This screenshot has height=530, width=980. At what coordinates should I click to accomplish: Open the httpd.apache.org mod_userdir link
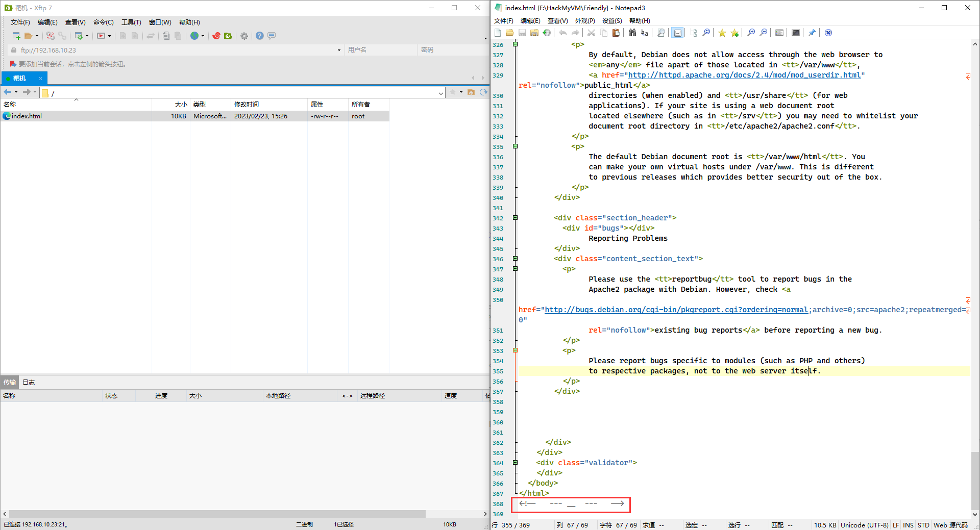click(x=744, y=75)
